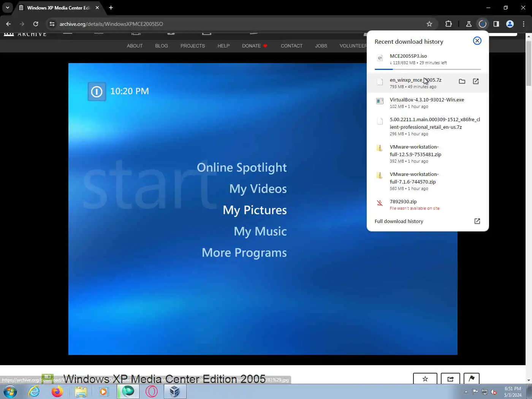Select the 5.00.2211.1.main client-professional 7z download

(427, 126)
